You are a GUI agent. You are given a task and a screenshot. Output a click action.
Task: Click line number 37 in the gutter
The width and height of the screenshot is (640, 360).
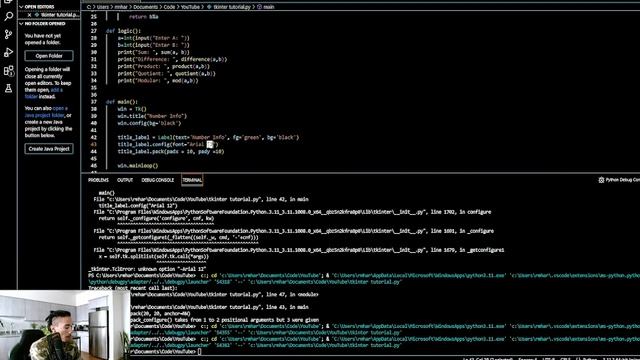tap(94, 102)
